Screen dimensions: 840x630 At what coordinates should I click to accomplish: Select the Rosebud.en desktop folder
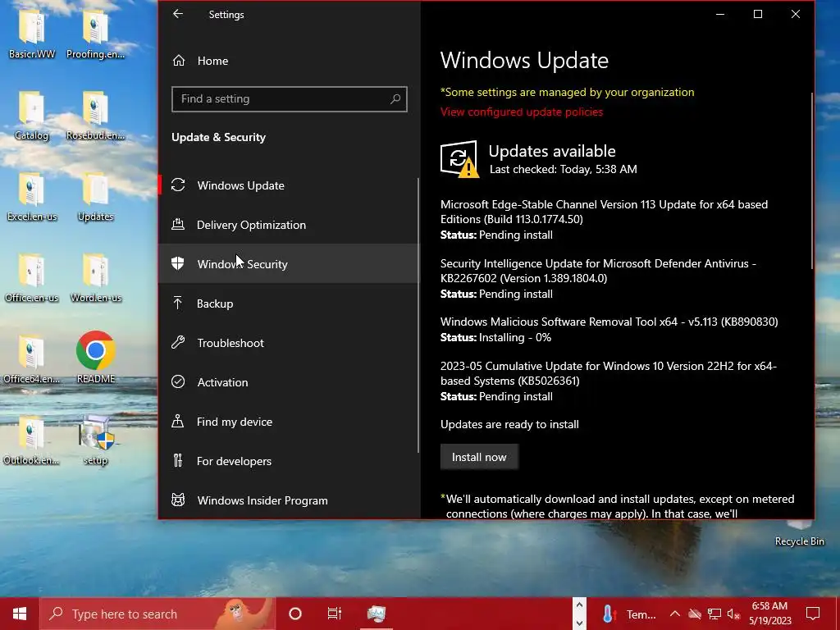[95, 115]
